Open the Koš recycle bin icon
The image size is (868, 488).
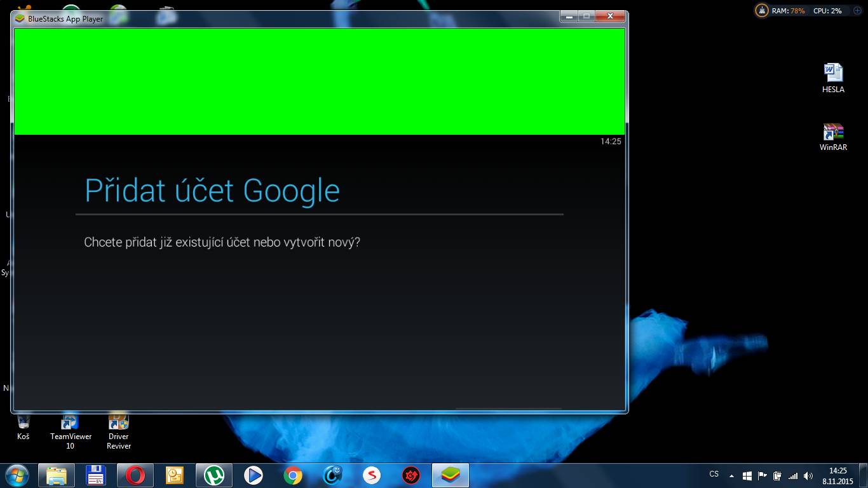pyautogui.click(x=24, y=427)
